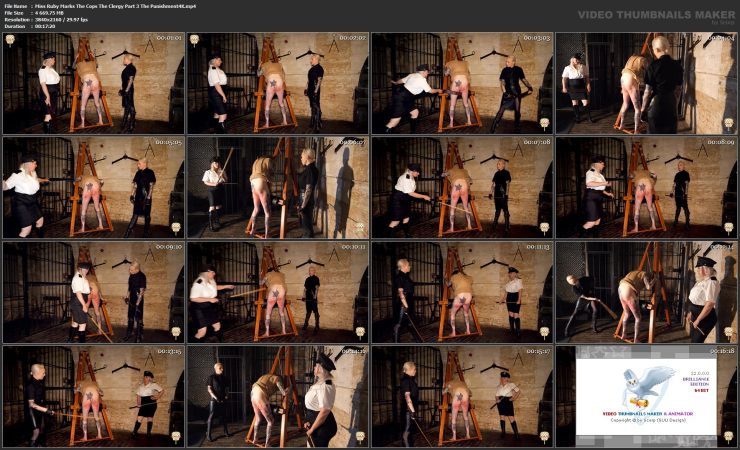Viewport: 740px width, 450px height.
Task: Click the owl logo in the last frame
Action: click(x=645, y=383)
